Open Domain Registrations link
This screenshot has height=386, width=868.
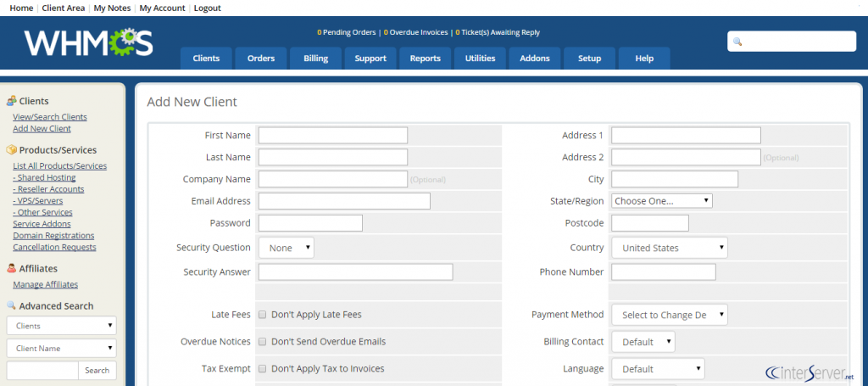53,235
